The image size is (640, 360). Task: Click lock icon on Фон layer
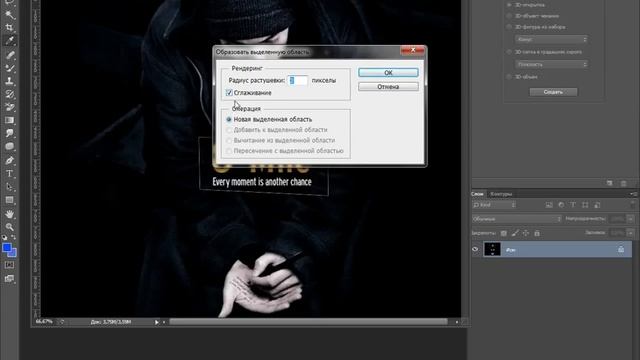[x=621, y=249]
